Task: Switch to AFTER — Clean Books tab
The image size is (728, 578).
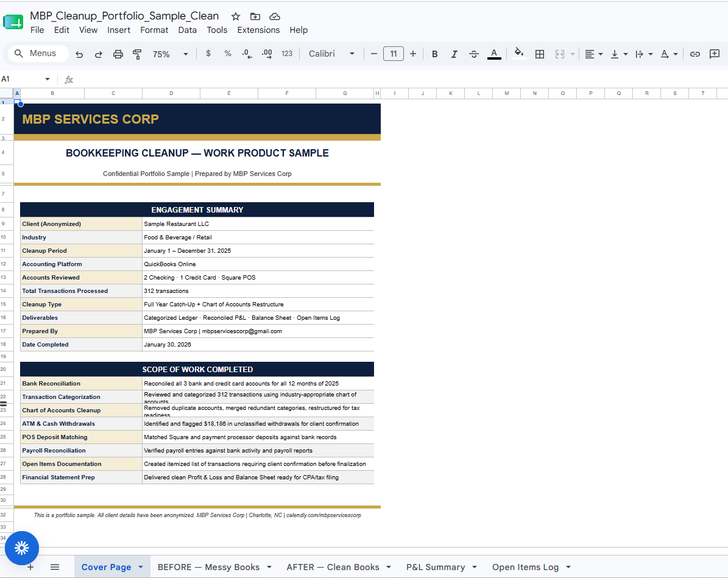Action: click(x=333, y=567)
